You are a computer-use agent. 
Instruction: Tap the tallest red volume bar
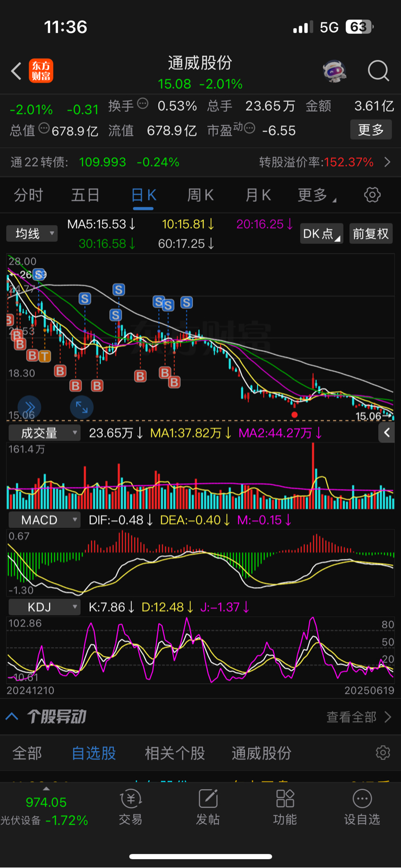coord(313,475)
